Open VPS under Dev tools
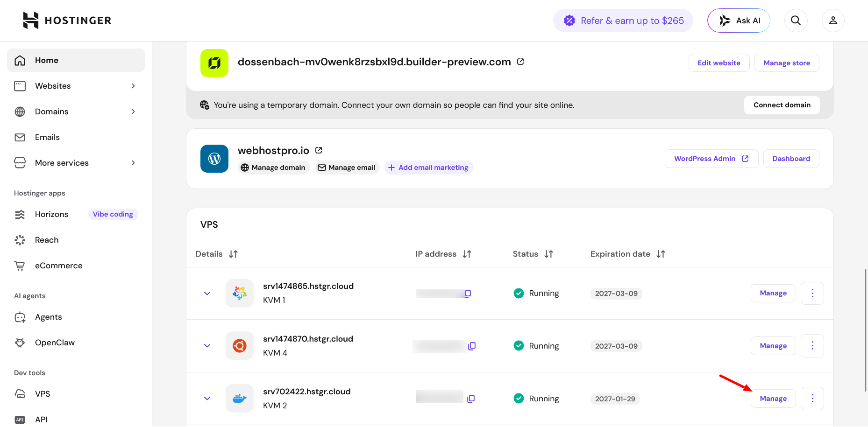Image resolution: width=868 pixels, height=427 pixels. pyautogui.click(x=76, y=394)
